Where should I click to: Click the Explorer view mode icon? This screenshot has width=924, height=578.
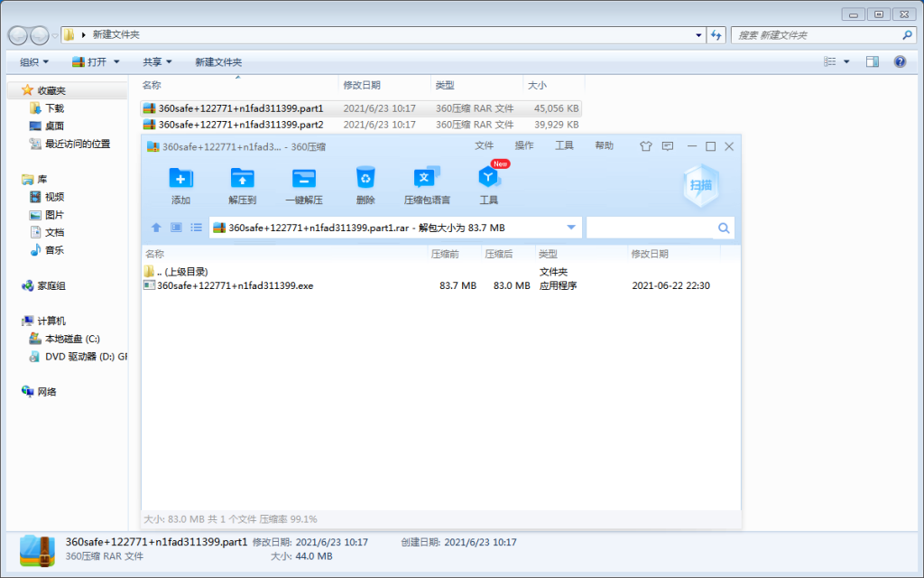830,61
